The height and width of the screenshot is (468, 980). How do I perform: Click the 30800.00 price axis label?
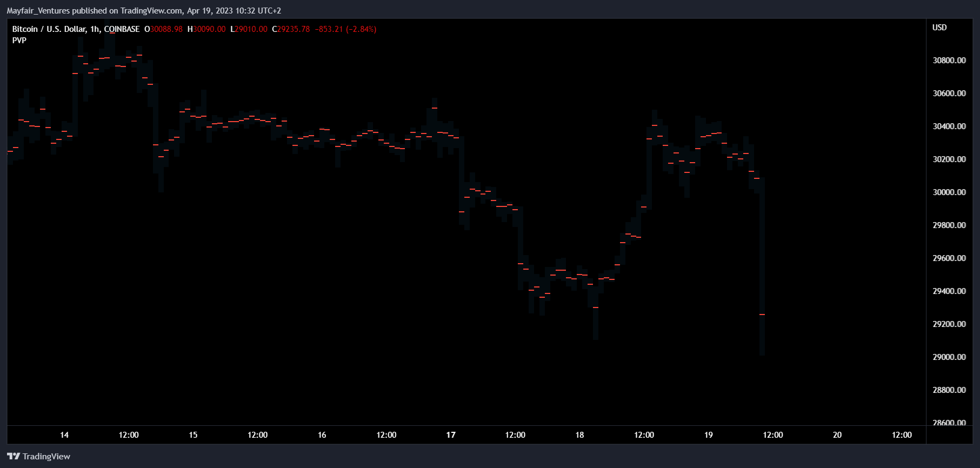point(949,61)
